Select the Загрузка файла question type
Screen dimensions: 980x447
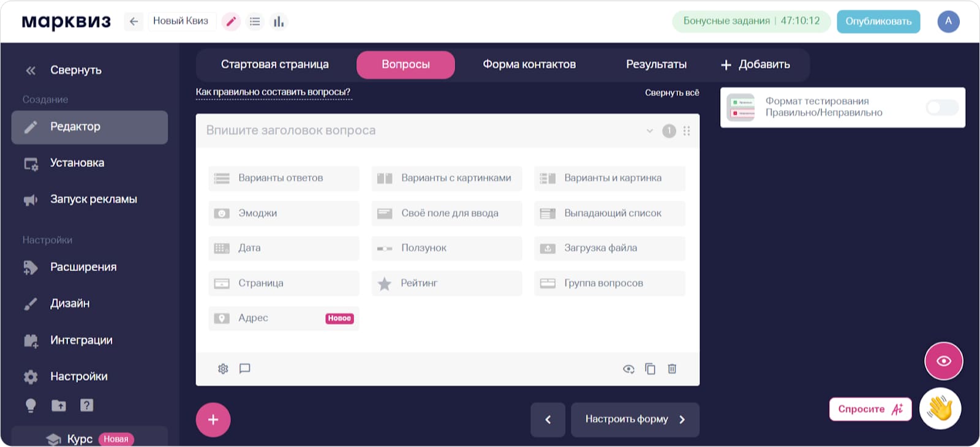coord(609,248)
